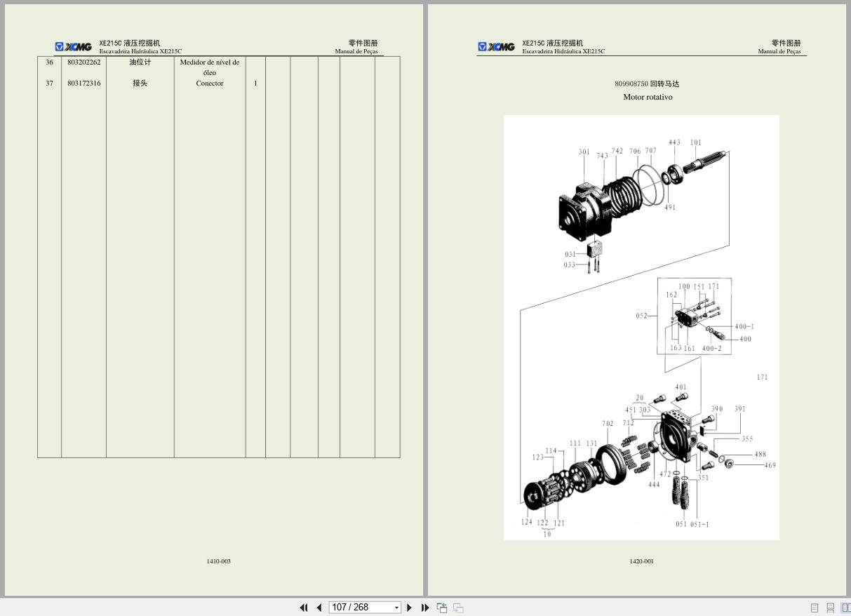Click part label 391 in diagram
This screenshot has width=851, height=616.
pyautogui.click(x=740, y=409)
